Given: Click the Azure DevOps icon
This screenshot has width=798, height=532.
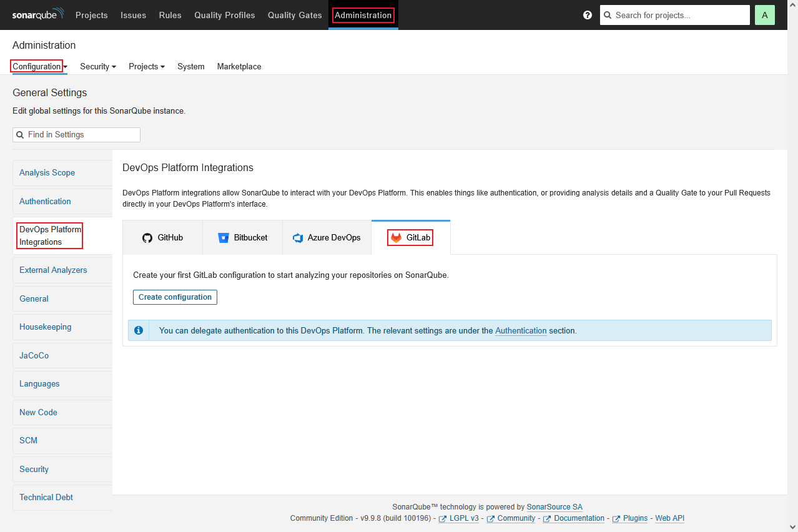Looking at the screenshot, I should tap(298, 238).
